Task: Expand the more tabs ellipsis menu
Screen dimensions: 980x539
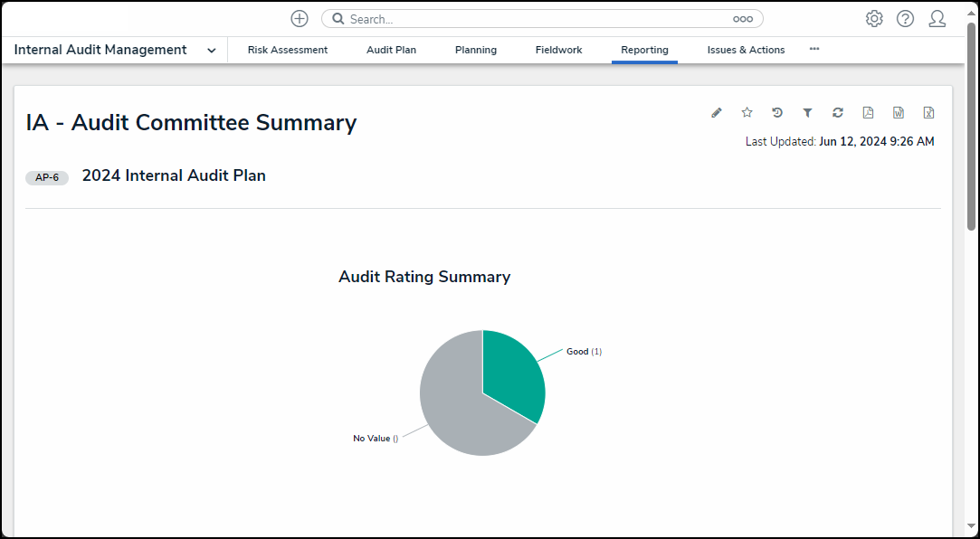Action: coord(814,49)
